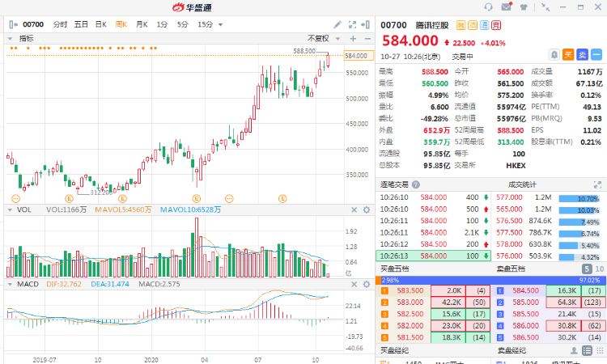
Task: Click the 逐笔交易 tick trades header
Action: 394,184
